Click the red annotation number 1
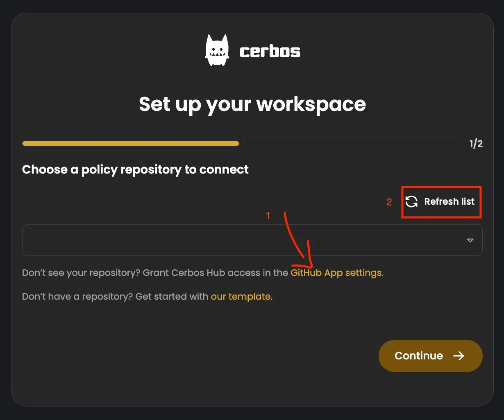The width and height of the screenshot is (504, 420). [268, 215]
